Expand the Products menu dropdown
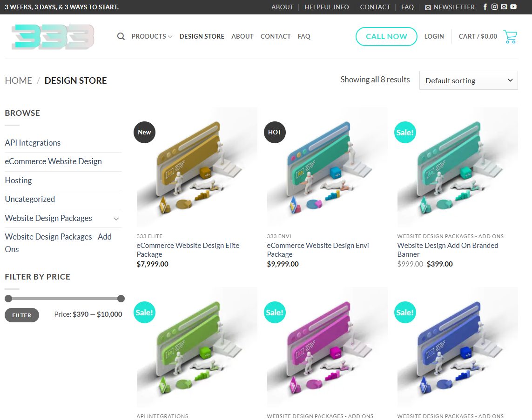Screen dimensions: 532x420 [x=152, y=36]
